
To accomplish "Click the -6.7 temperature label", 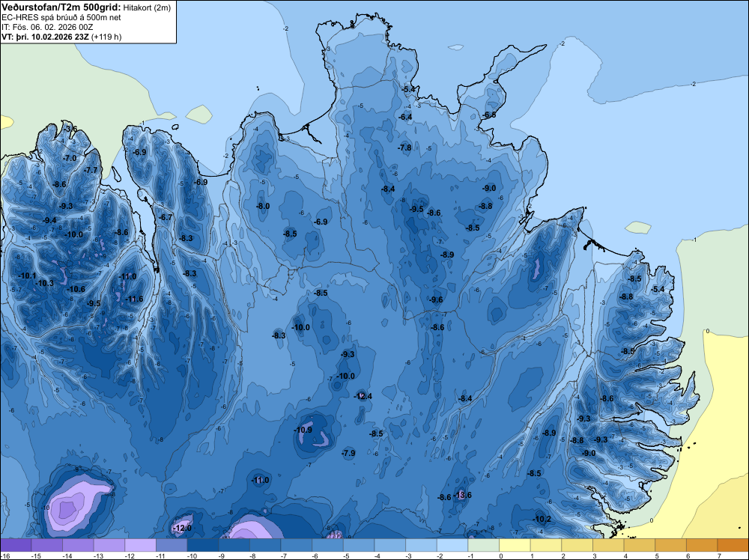I will [x=166, y=217].
